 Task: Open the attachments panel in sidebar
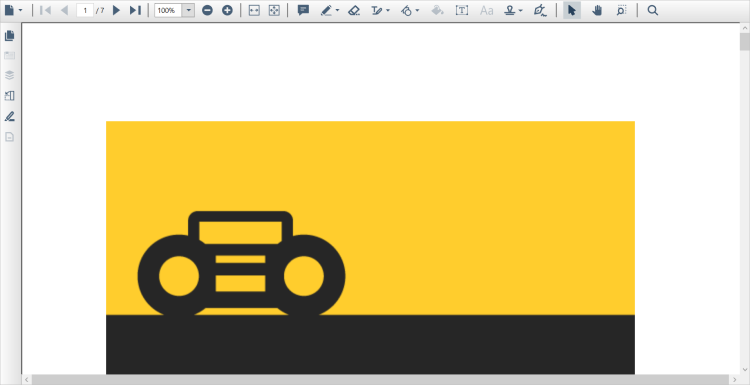[10, 137]
